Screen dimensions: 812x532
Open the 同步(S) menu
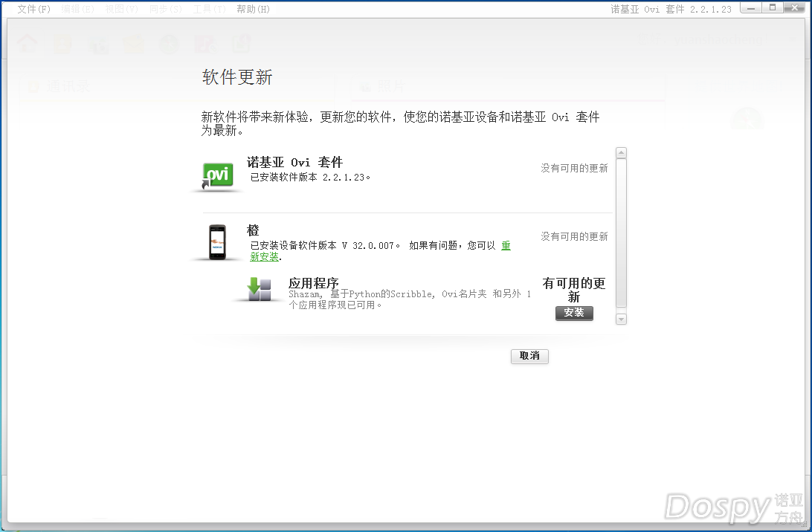pyautogui.click(x=166, y=9)
